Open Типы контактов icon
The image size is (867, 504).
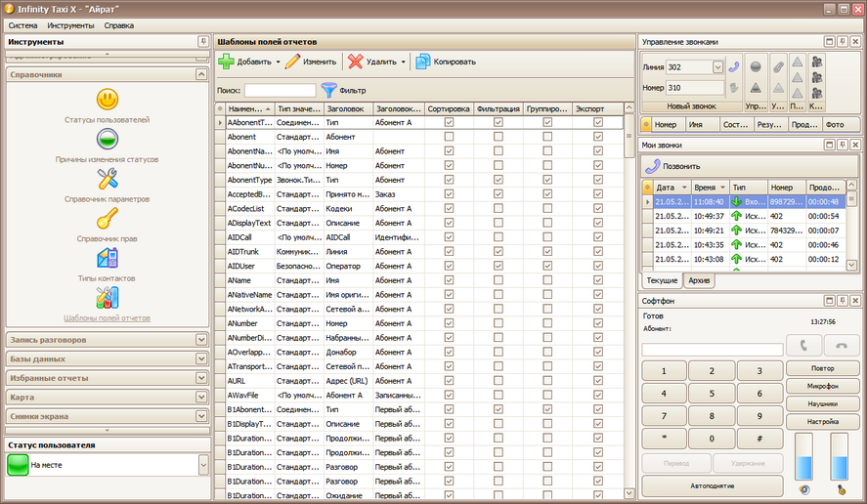click(x=108, y=258)
